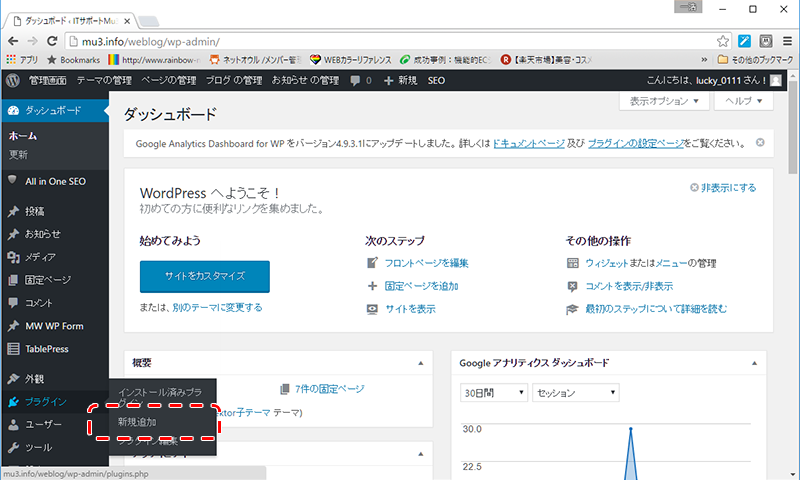Open ダッシュボード in sidebar
This screenshot has height=480, width=800.
[x=55, y=110]
